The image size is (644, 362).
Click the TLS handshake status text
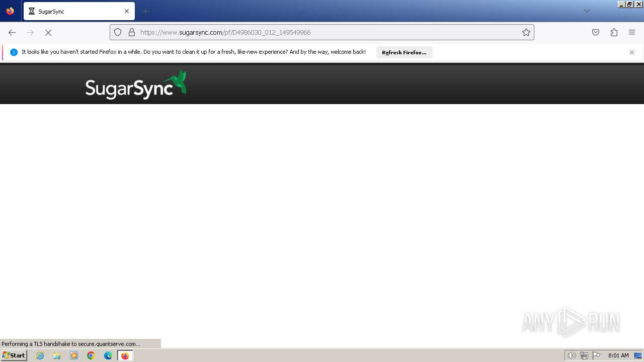point(71,344)
